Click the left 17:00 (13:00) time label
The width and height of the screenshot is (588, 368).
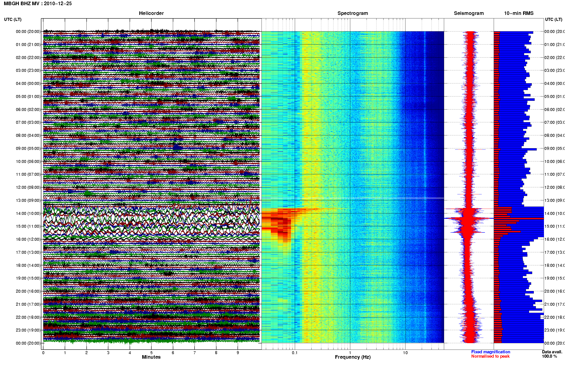pos(28,252)
